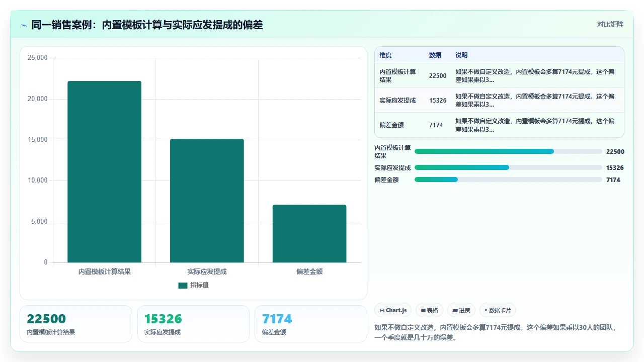Click the 7174 data card
This screenshot has width=644, height=362.
click(311, 324)
